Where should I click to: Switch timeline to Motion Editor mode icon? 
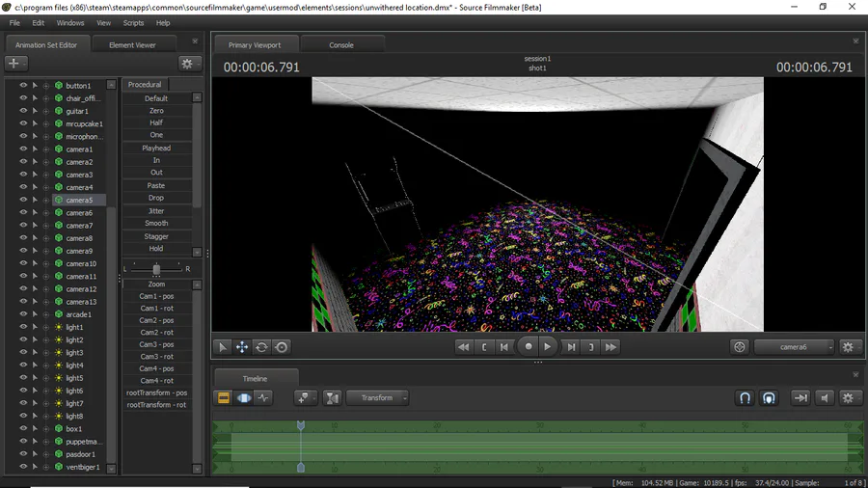pyautogui.click(x=243, y=397)
